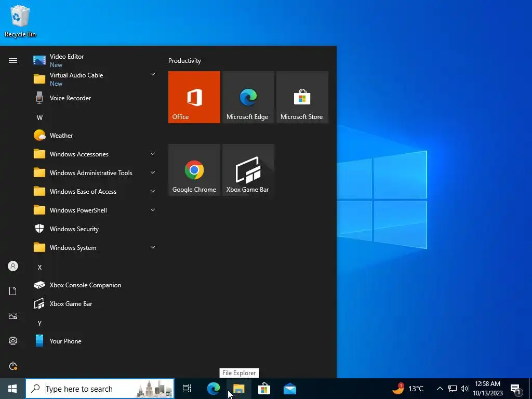This screenshot has width=532, height=399.
Task: Expand the Virtual Audio Cable folder
Action: (x=95, y=79)
